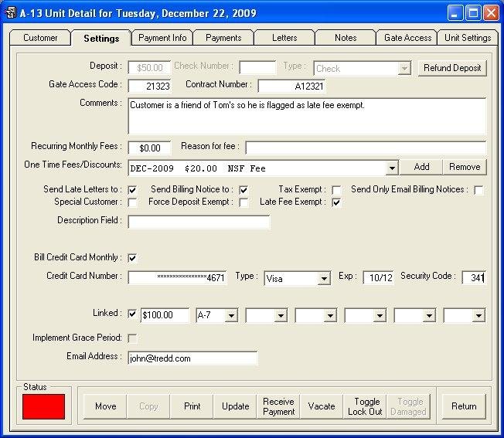Switch to the Unit Settings tab
Image resolution: width=504 pixels, height=438 pixels.
coord(468,38)
